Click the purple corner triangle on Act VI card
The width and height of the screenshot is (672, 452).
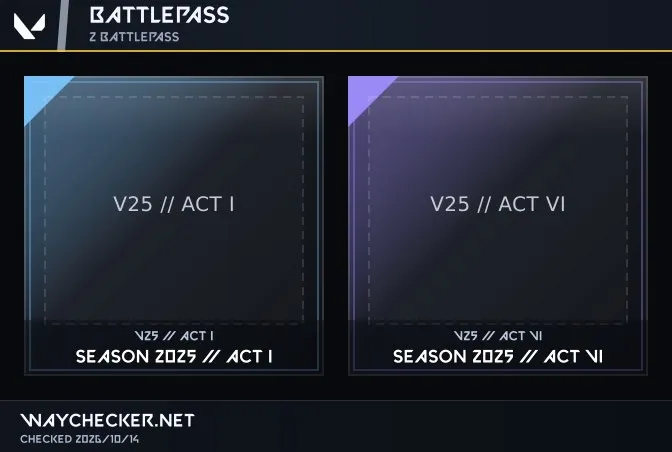[x=365, y=93]
